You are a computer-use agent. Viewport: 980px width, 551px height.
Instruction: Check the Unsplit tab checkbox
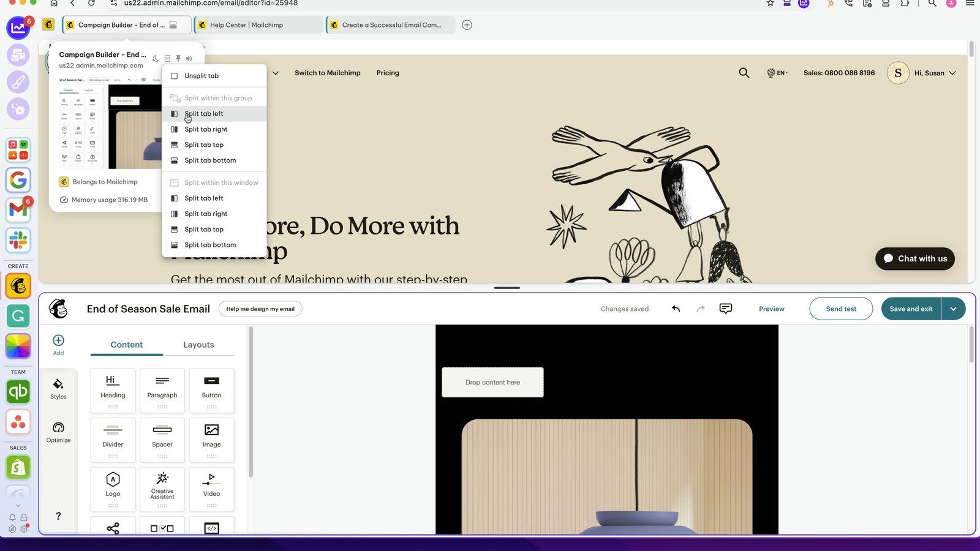(175, 76)
